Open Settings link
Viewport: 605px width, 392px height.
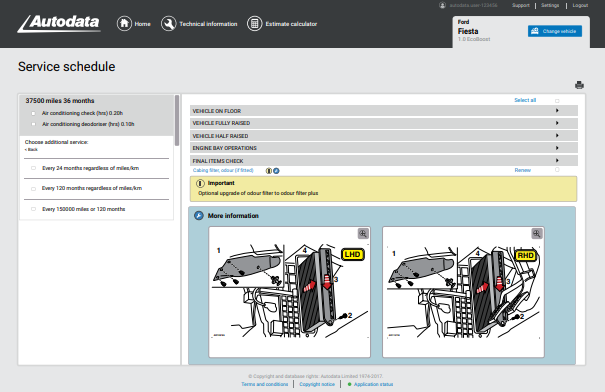coord(550,5)
